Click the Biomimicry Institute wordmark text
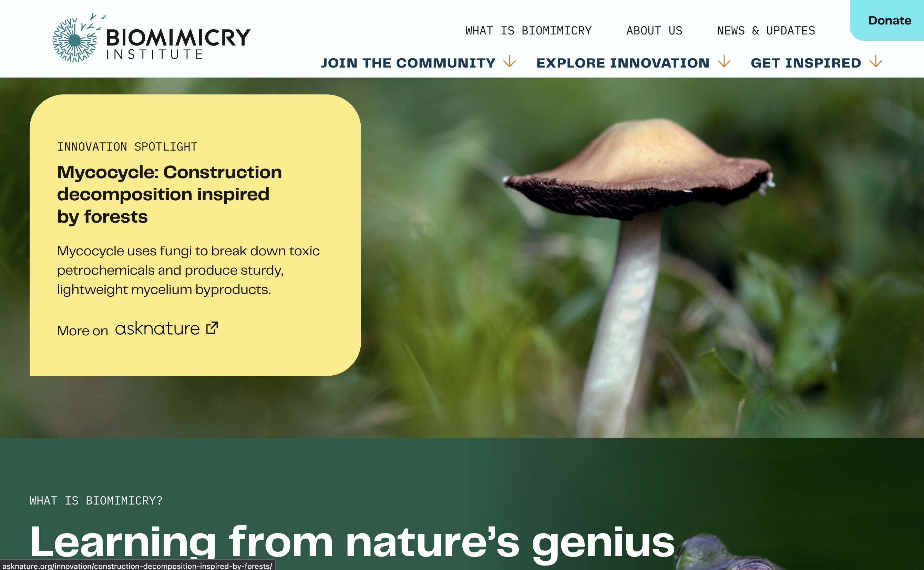This screenshot has width=924, height=570. pyautogui.click(x=178, y=43)
